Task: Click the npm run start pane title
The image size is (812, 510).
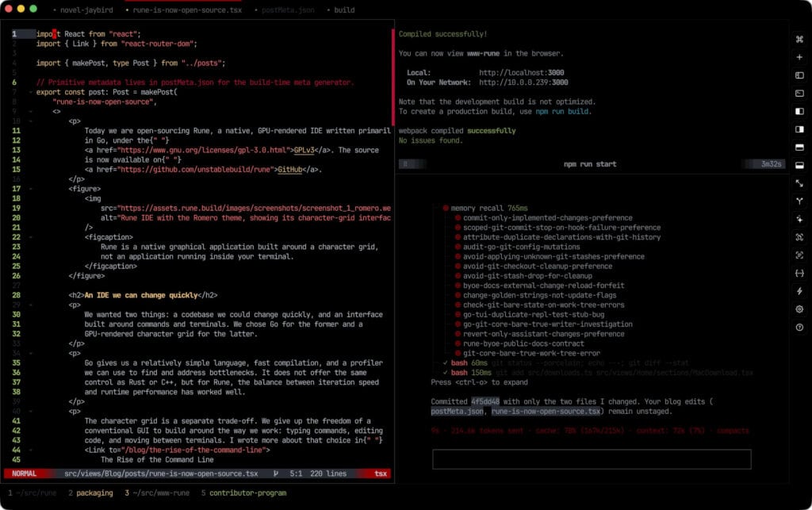Action: point(590,164)
